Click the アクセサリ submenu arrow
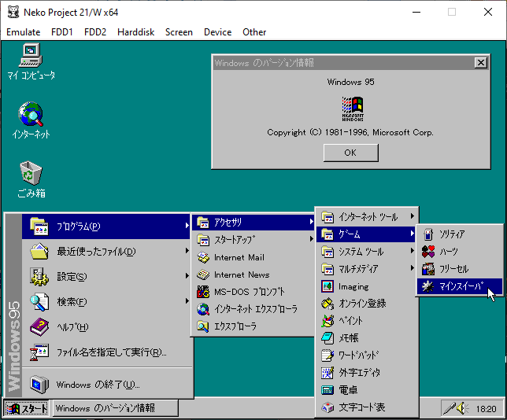Image resolution: width=507 pixels, height=420 pixels. coord(311,222)
